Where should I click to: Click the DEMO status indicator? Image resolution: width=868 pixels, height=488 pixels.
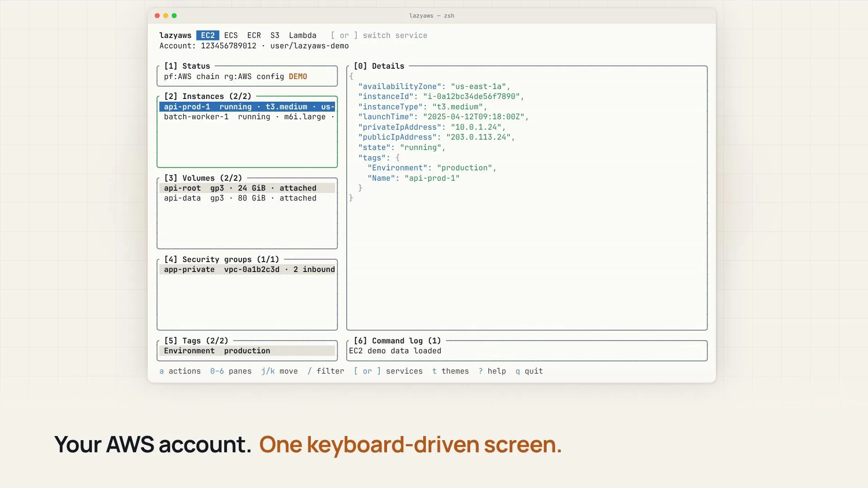click(x=298, y=76)
